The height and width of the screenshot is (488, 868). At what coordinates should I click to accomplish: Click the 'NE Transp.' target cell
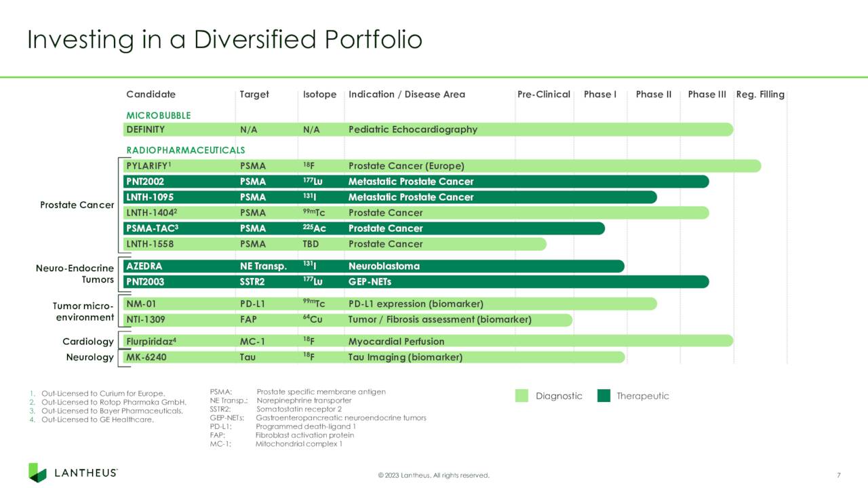tap(263, 266)
